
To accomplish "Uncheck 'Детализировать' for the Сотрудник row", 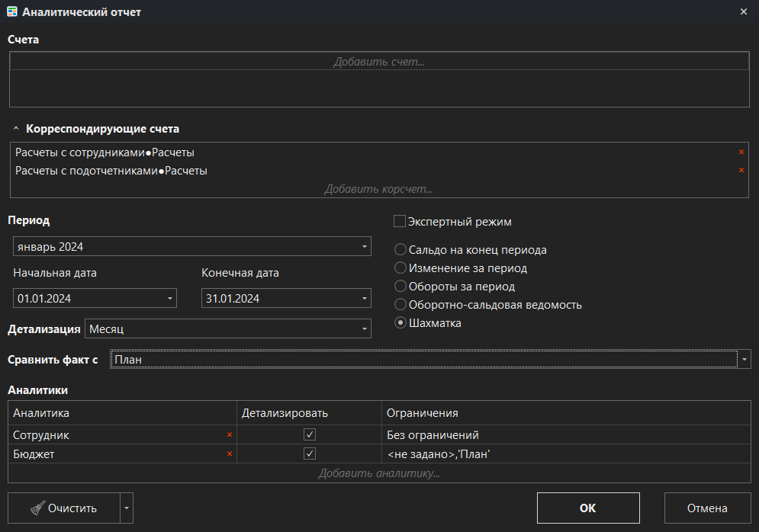I will [310, 434].
